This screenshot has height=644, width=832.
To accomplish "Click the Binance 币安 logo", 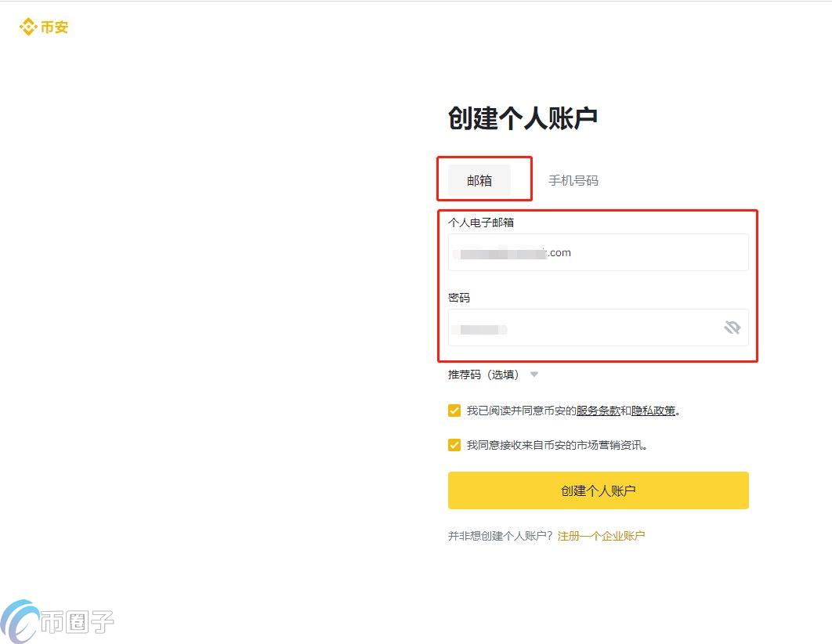I will click(x=44, y=27).
